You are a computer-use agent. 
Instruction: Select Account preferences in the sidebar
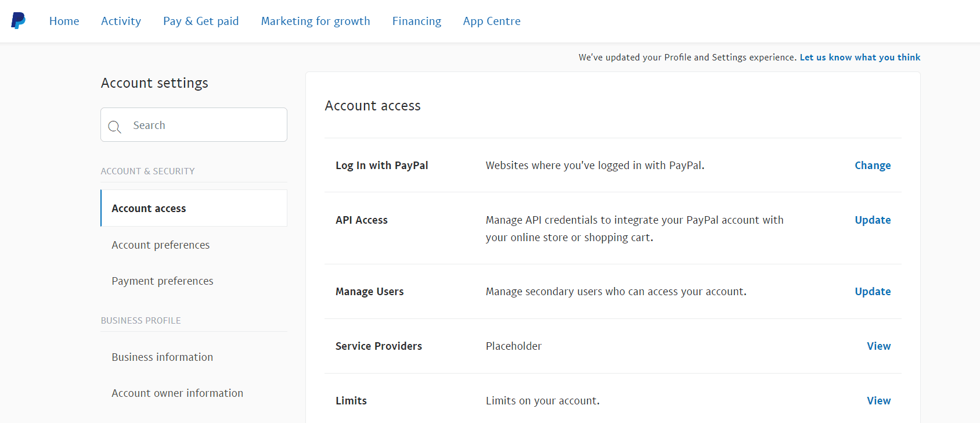[160, 245]
